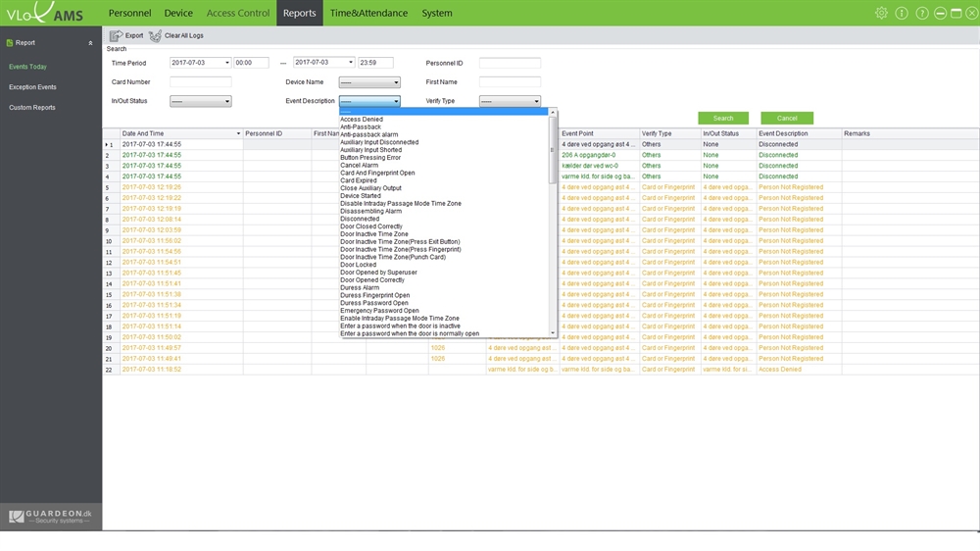Click the Export button label
This screenshot has height=551, width=980.
tap(133, 35)
